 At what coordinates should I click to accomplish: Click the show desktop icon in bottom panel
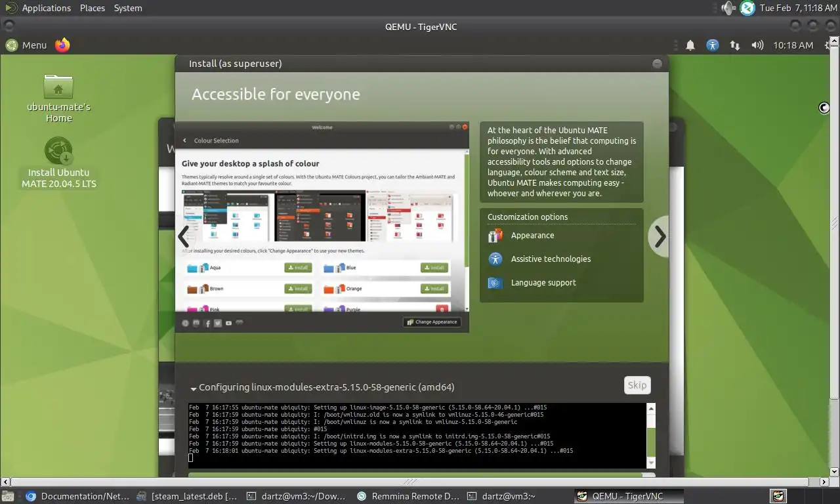7,496
